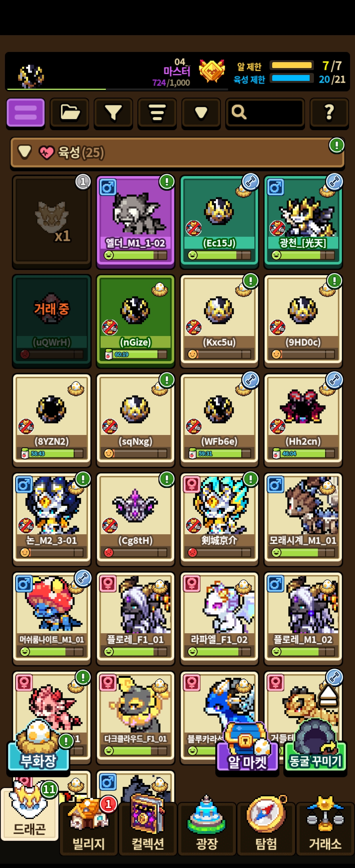Click the question mark help icon
The height and width of the screenshot is (868, 355).
coord(329,113)
